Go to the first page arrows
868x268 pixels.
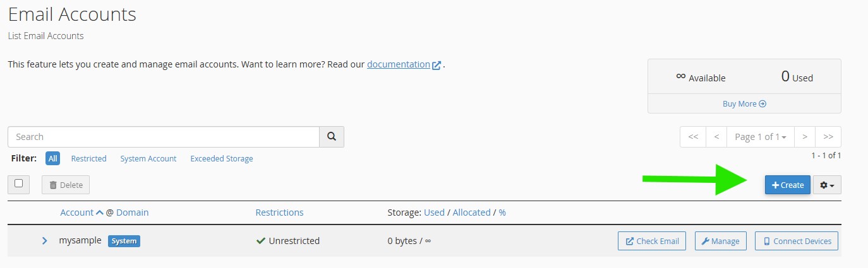click(x=693, y=137)
